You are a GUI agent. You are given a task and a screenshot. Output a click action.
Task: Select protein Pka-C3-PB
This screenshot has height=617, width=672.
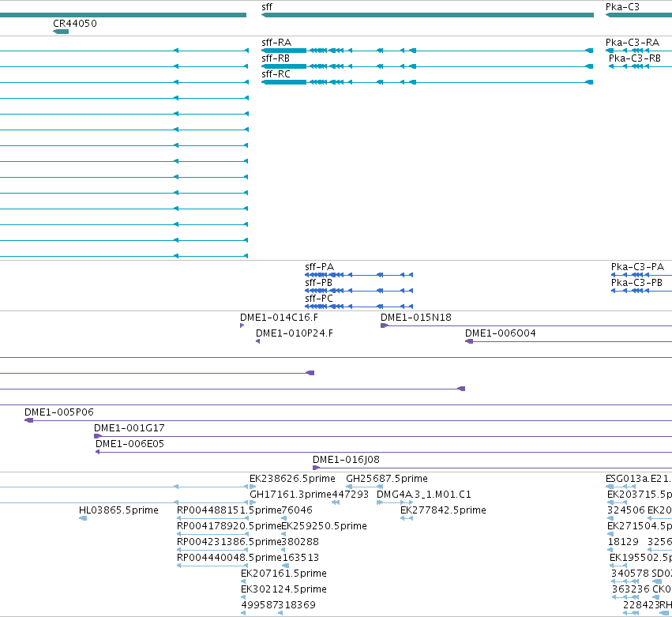(x=641, y=291)
